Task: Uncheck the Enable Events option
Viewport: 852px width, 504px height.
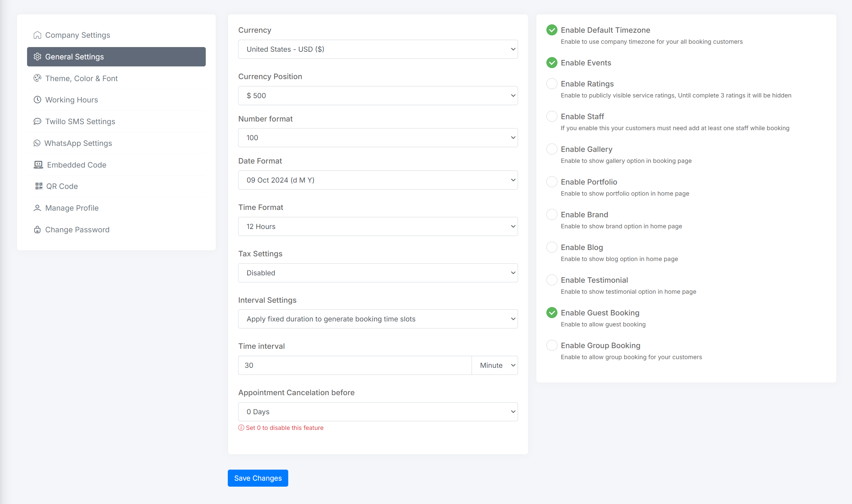Action: pyautogui.click(x=551, y=62)
